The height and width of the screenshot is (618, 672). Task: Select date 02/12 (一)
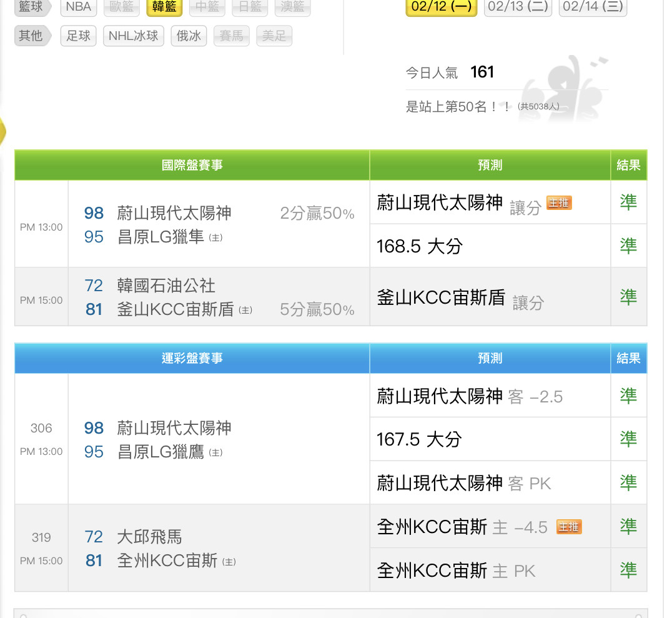tap(442, 7)
